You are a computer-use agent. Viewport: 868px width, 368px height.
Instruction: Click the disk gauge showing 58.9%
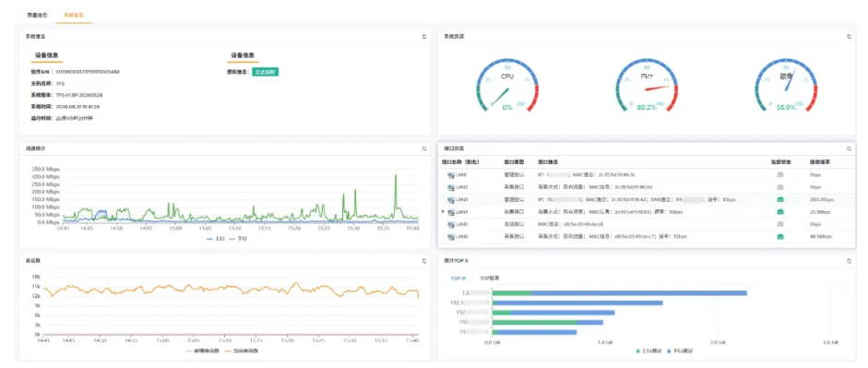(786, 86)
